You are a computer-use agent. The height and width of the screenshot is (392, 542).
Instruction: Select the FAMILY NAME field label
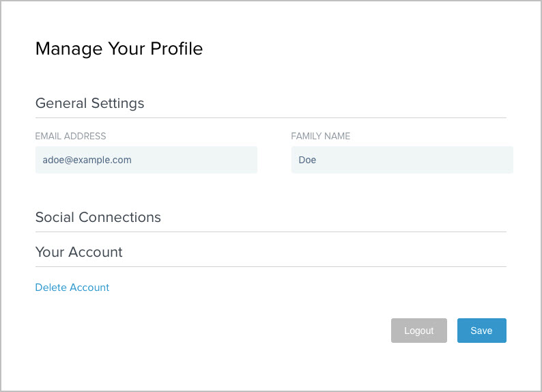click(320, 136)
